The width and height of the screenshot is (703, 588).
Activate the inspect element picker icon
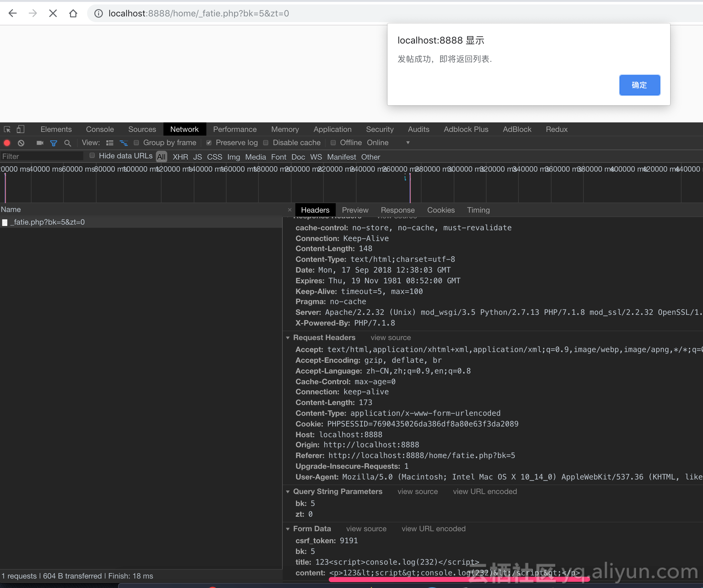[x=7, y=129]
